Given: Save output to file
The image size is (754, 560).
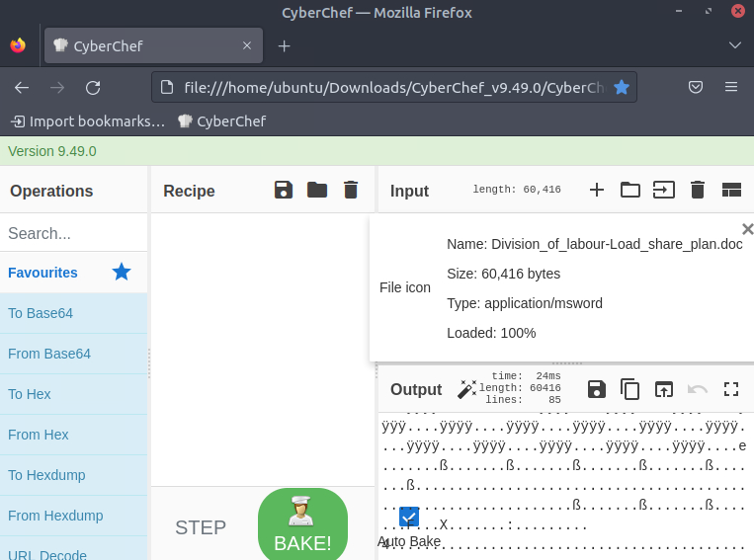Looking at the screenshot, I should 597,389.
